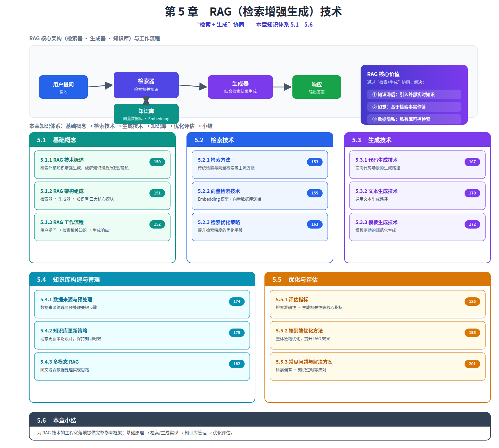This screenshot has width=499, height=448.
Task: Click the page badge 150
Action: 157,162
